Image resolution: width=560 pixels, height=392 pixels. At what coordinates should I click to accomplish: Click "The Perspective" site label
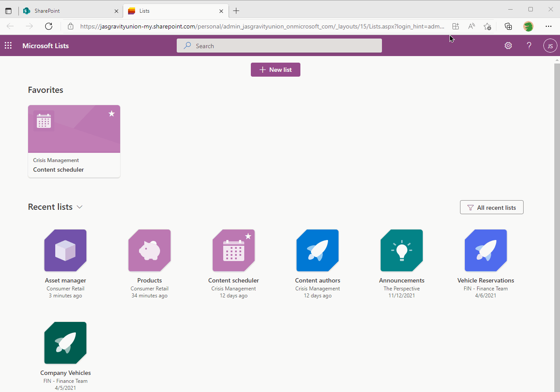[402, 289]
